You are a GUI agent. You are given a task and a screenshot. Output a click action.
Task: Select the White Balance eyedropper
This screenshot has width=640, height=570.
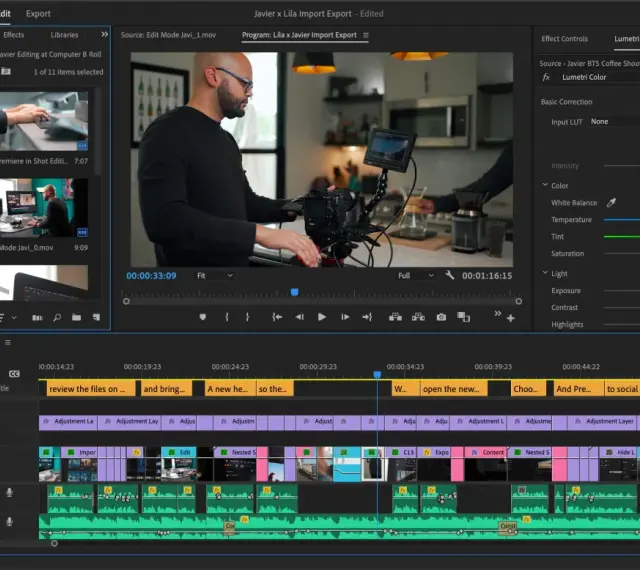(x=611, y=203)
